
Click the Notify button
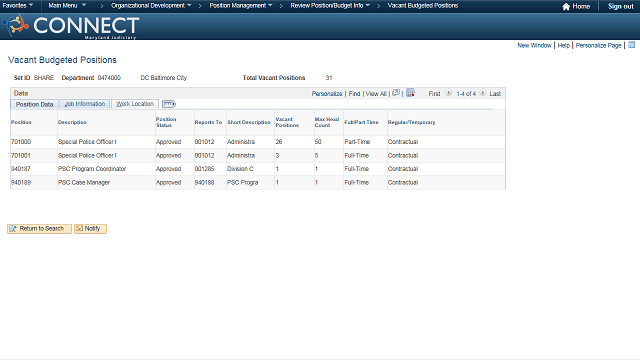(x=90, y=229)
